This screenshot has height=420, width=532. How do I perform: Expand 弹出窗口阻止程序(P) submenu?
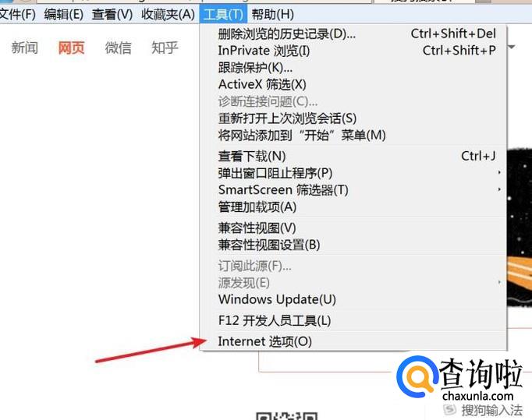point(353,173)
